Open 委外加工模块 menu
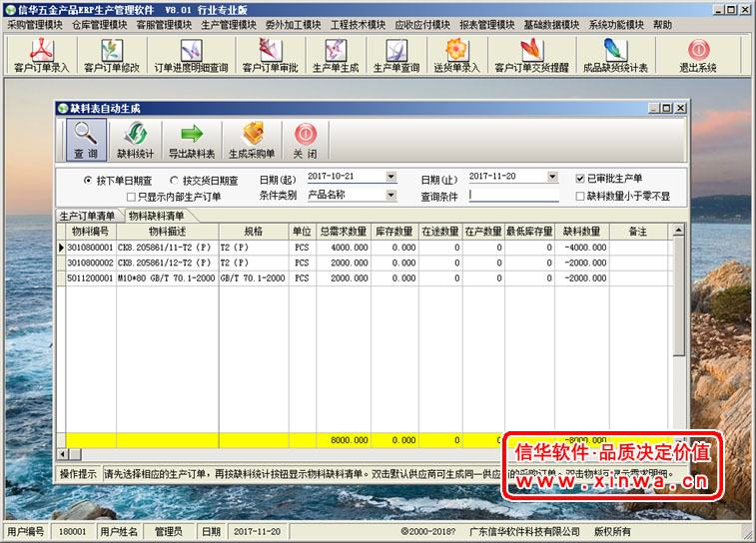 (x=294, y=25)
